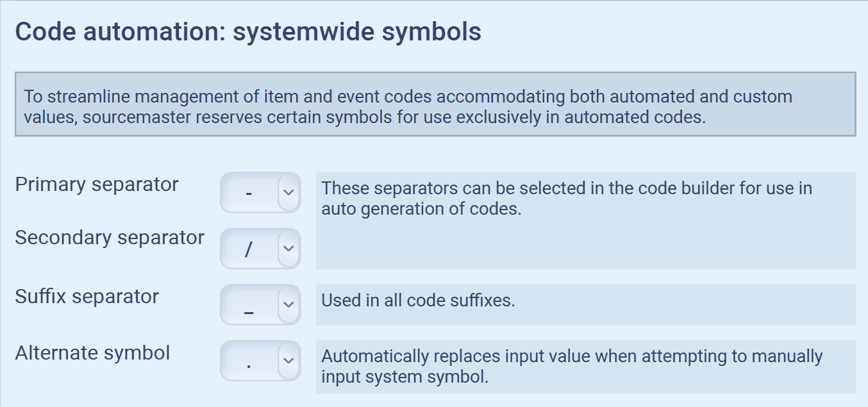868x407 pixels.
Task: Open the Alternate symbol dropdown chevron
Action: click(289, 360)
